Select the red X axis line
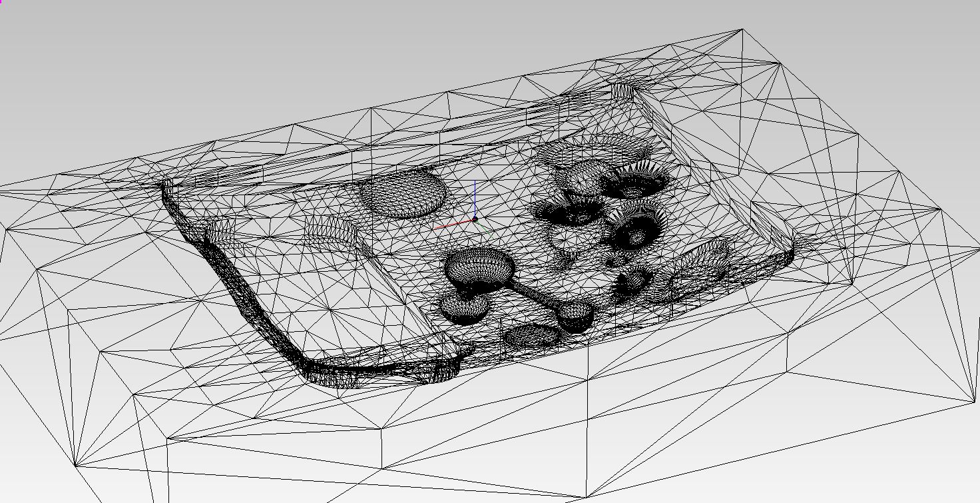 pos(454,224)
